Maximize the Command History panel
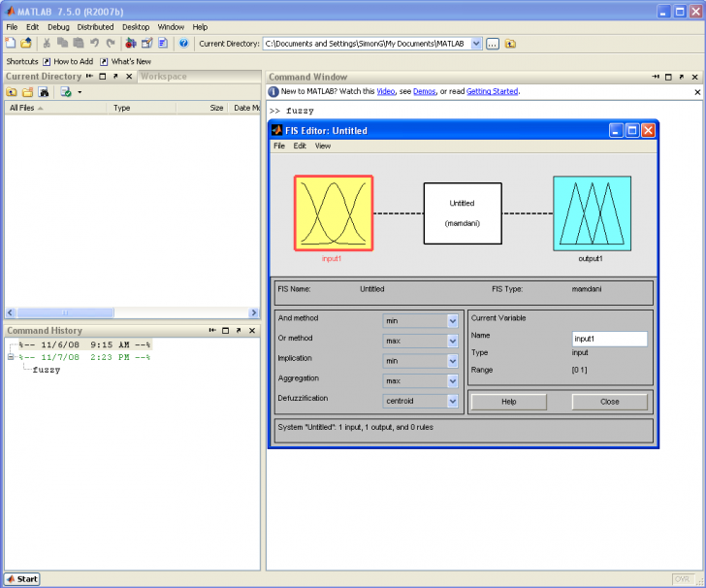 coord(226,330)
